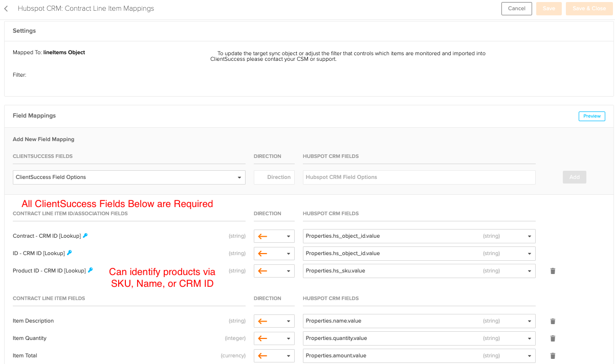Go back using the header chevron arrow
The width and height of the screenshot is (615, 364).
pos(6,9)
